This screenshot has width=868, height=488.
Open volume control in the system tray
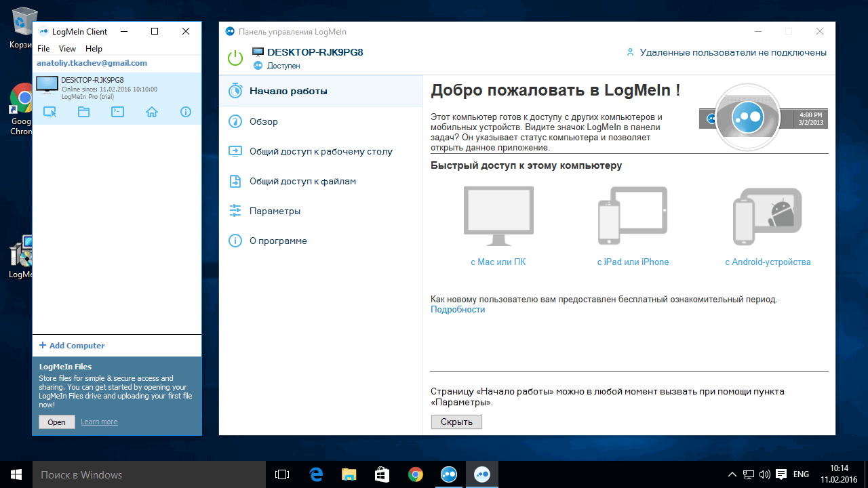pyautogui.click(x=765, y=474)
